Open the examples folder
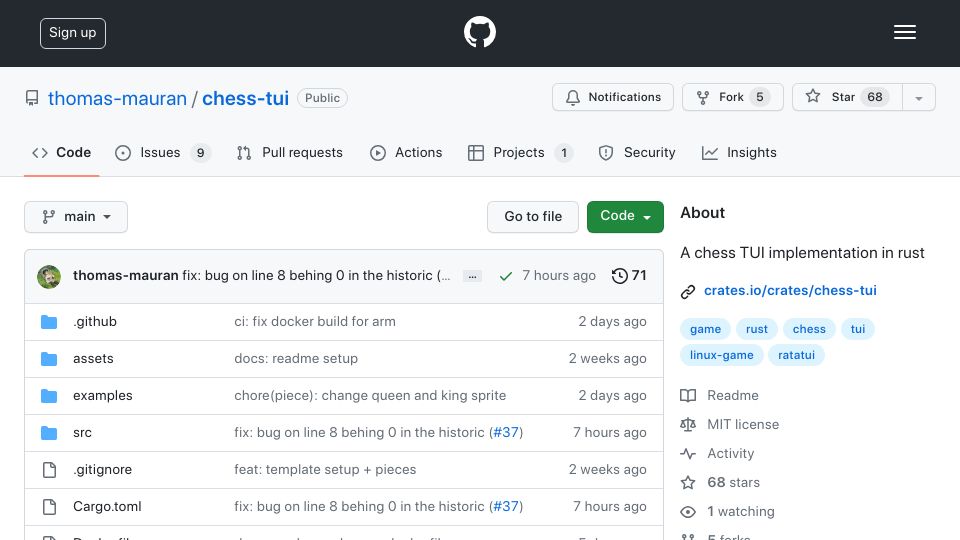 103,396
